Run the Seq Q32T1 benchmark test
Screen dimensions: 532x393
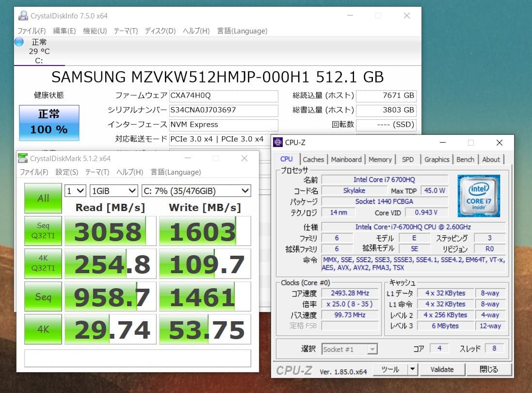click(43, 231)
